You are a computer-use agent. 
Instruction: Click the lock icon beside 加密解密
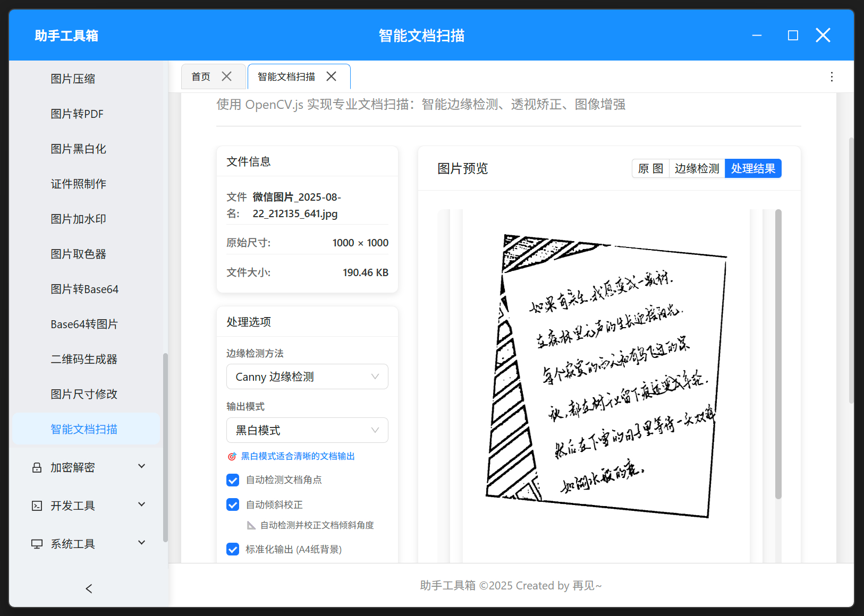pyautogui.click(x=37, y=468)
